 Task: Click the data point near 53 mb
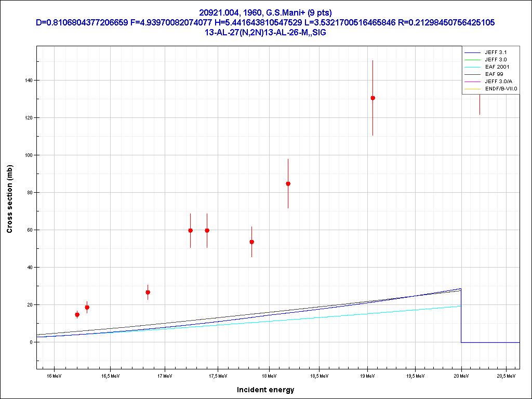coord(251,242)
